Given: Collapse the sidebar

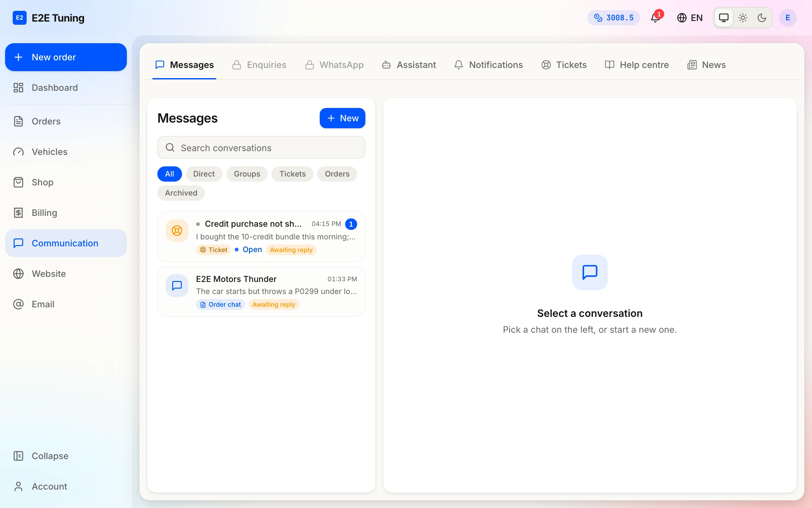Looking at the screenshot, I should [x=66, y=456].
